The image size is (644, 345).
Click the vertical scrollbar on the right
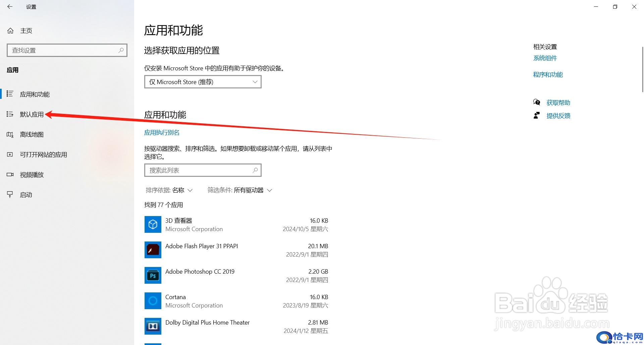point(642,69)
